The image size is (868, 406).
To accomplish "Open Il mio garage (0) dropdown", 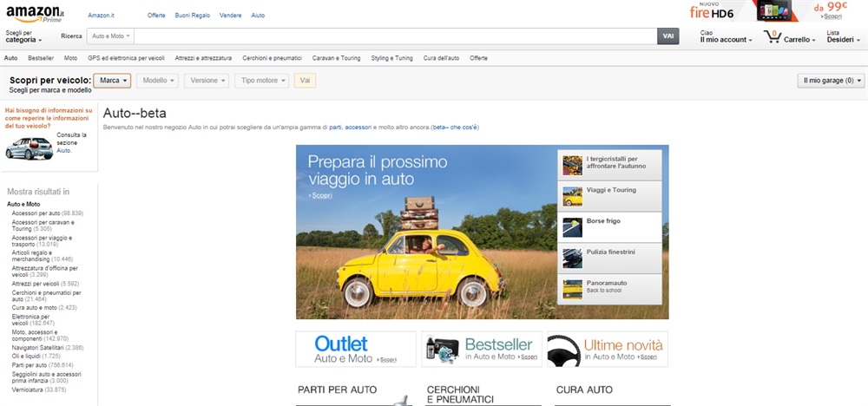I will (x=831, y=81).
